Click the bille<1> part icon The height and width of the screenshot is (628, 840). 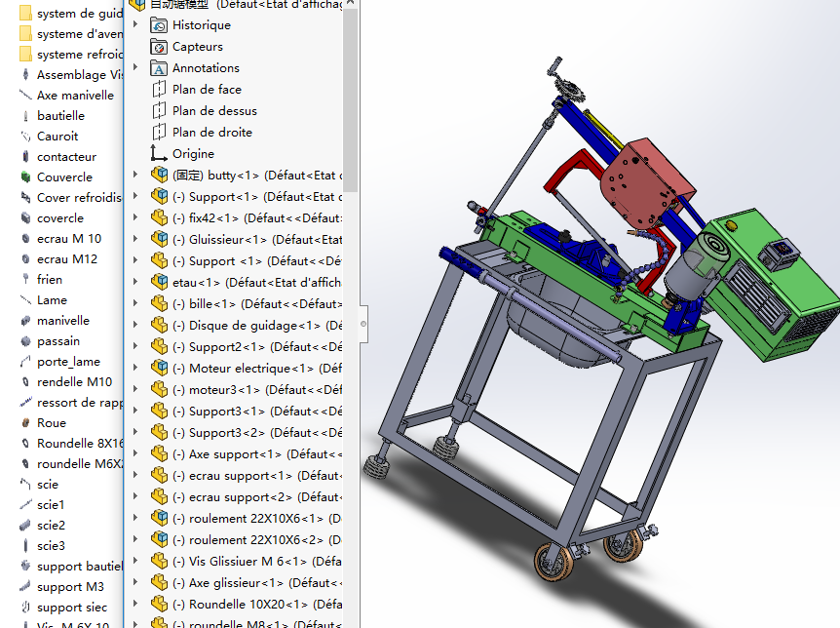159,303
